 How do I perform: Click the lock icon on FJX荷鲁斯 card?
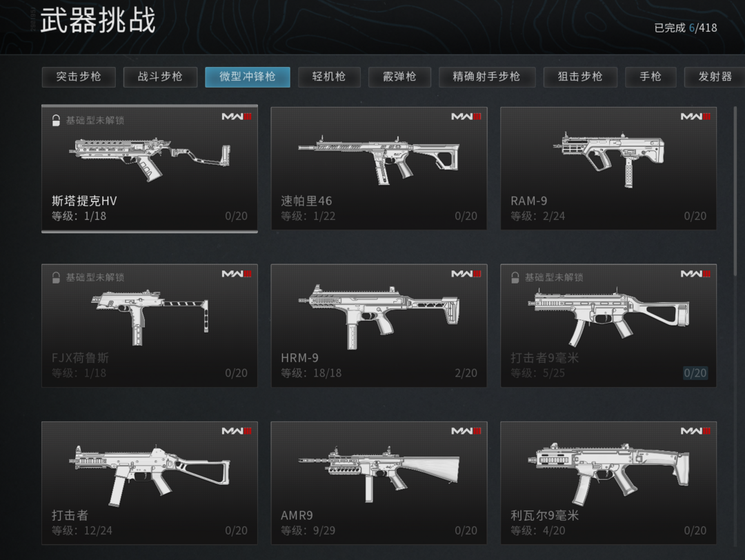[x=56, y=277]
